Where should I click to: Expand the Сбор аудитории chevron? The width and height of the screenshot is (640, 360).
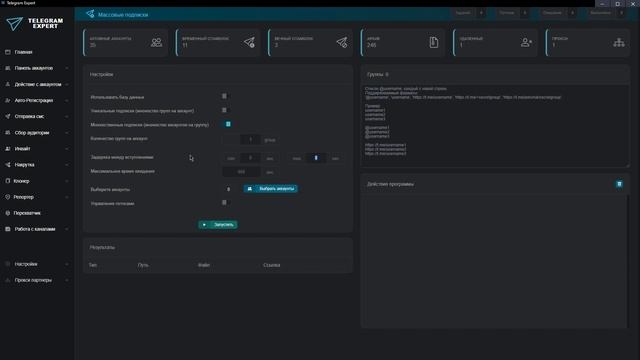coord(67,133)
